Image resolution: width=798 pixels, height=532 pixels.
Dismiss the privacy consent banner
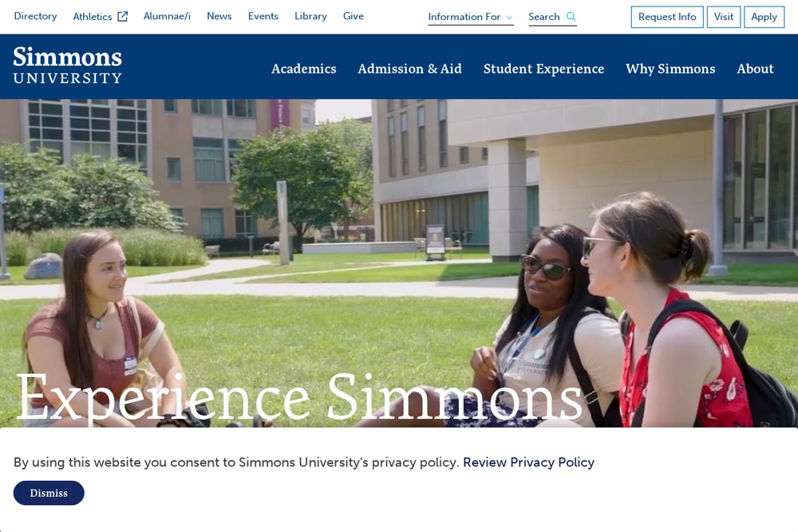[49, 493]
